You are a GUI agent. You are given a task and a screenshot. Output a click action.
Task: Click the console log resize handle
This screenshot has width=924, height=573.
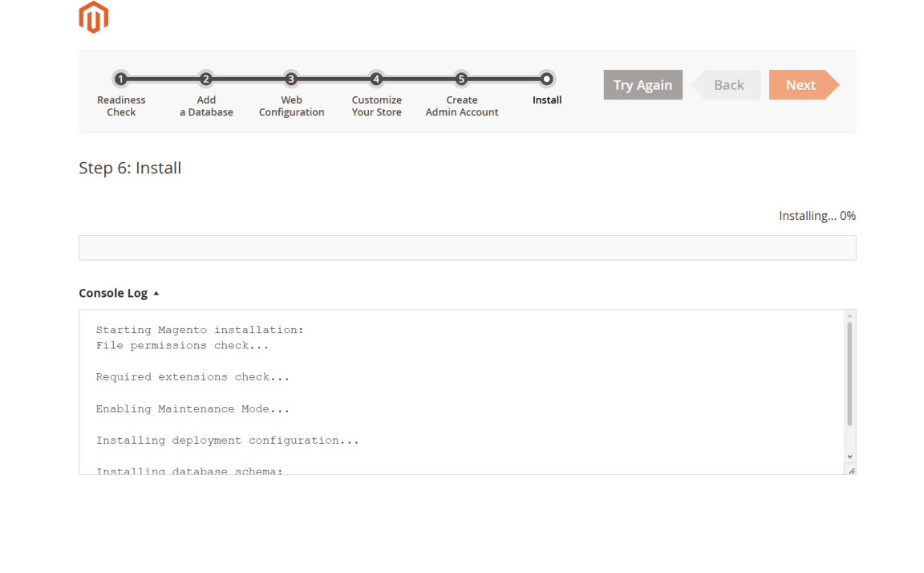(x=852, y=470)
